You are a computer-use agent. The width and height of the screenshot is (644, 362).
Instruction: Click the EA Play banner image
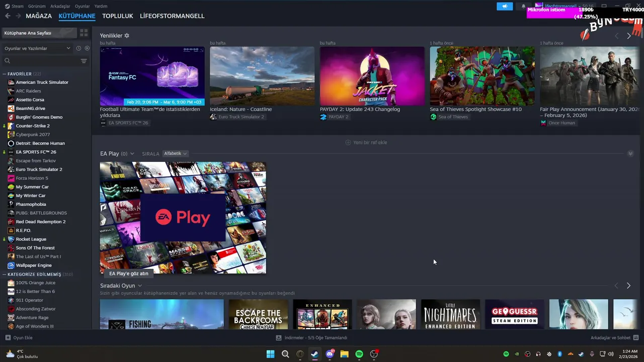(183, 217)
